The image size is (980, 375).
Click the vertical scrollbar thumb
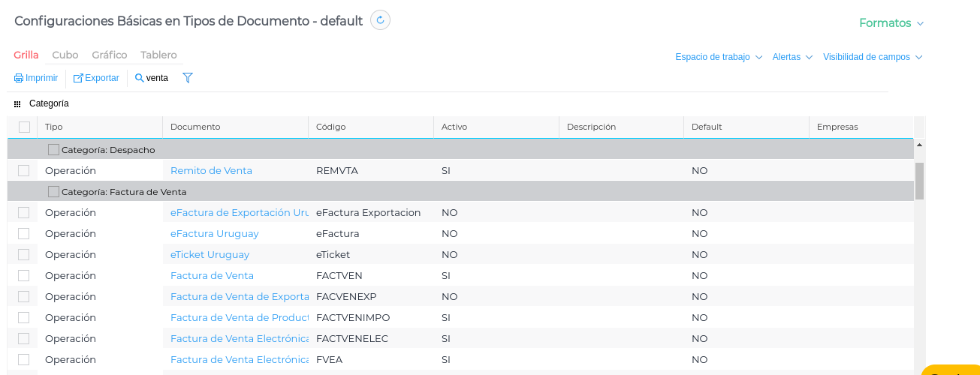tap(919, 180)
